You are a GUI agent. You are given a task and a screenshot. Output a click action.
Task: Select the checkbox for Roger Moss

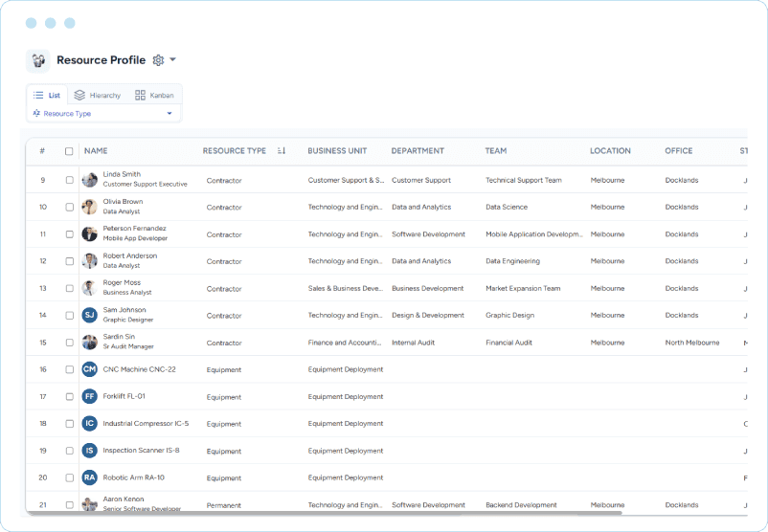pos(70,288)
